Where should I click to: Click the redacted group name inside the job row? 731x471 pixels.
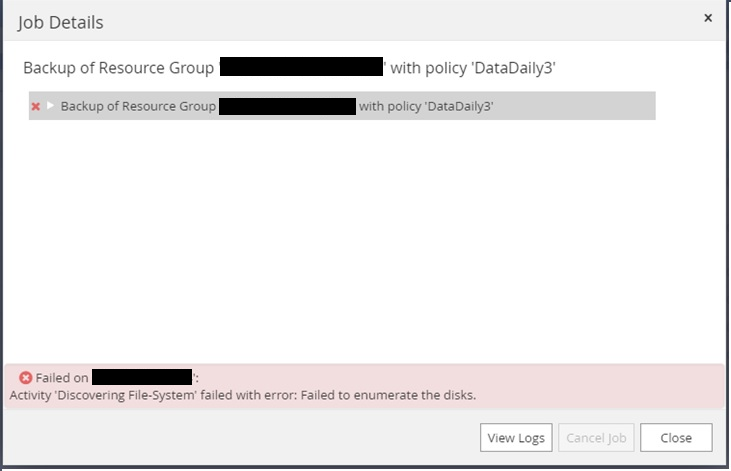click(287, 106)
